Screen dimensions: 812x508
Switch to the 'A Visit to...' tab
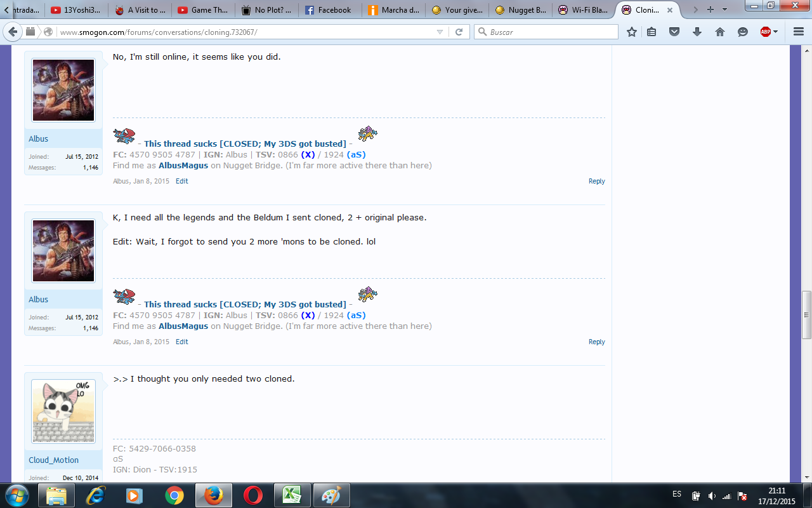point(140,10)
